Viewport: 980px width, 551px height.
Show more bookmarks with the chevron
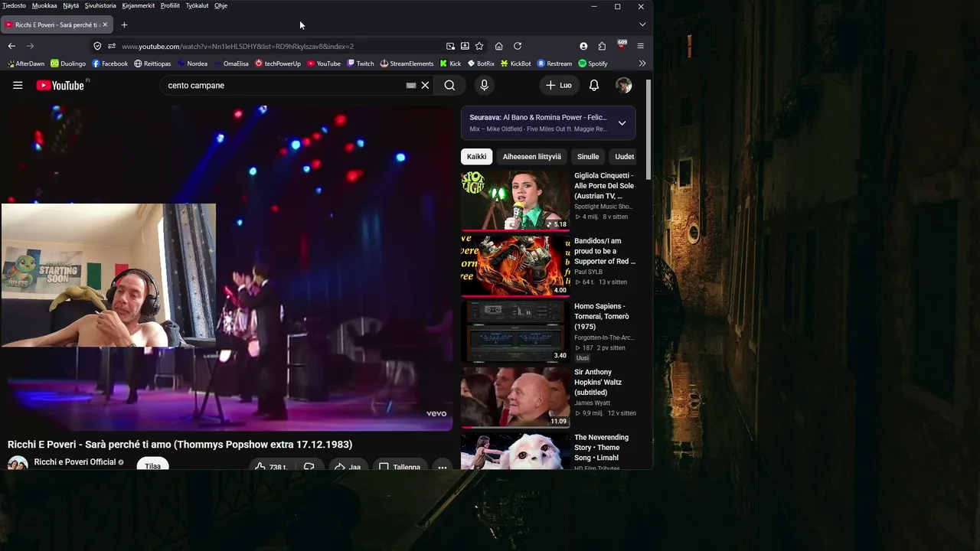click(642, 64)
